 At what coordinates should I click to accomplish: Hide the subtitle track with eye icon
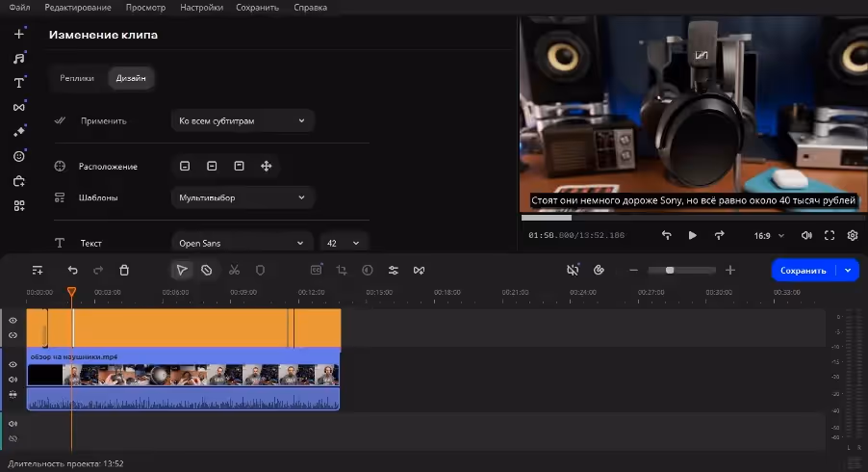point(13,320)
